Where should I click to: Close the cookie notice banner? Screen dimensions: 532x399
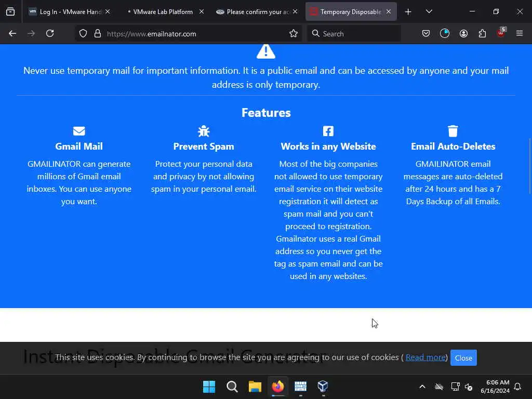[463, 358]
